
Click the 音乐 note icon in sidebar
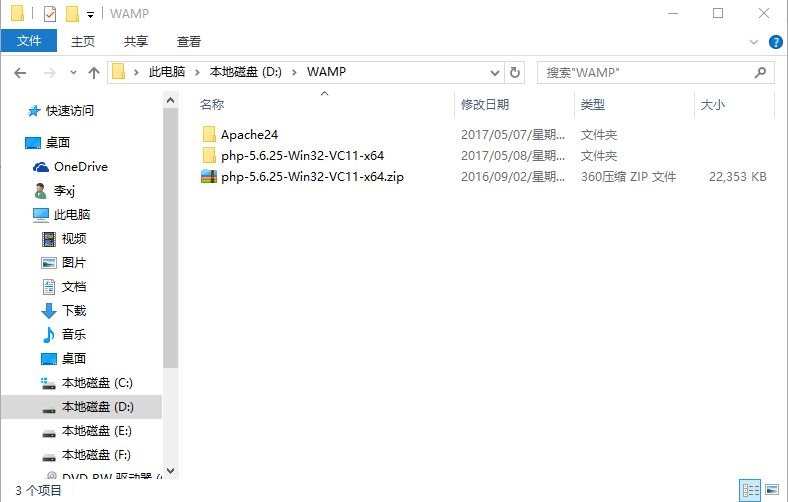pos(49,335)
